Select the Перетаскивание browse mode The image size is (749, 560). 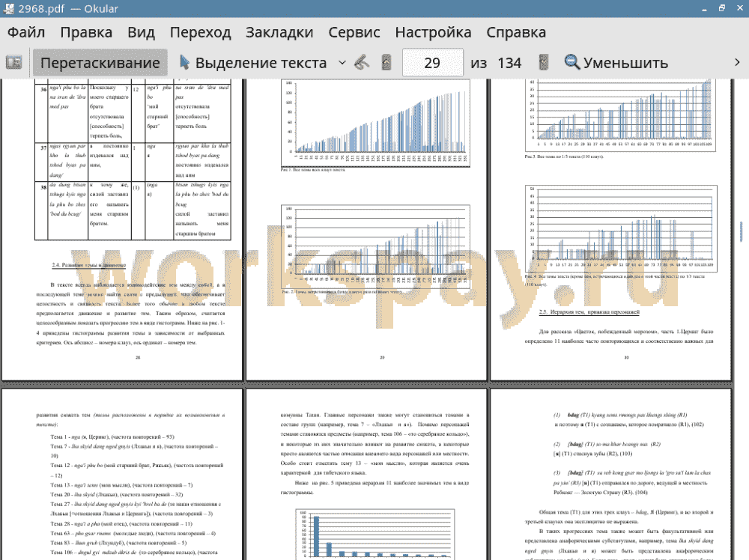[100, 63]
